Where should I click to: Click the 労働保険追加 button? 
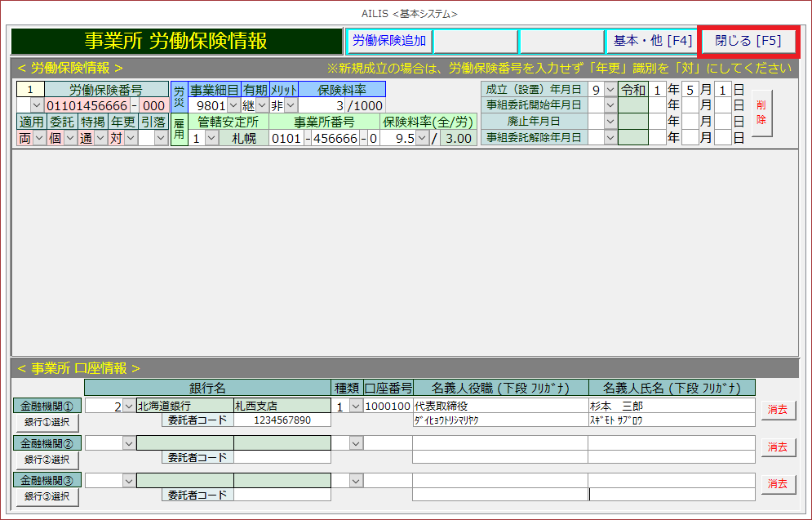pyautogui.click(x=388, y=41)
